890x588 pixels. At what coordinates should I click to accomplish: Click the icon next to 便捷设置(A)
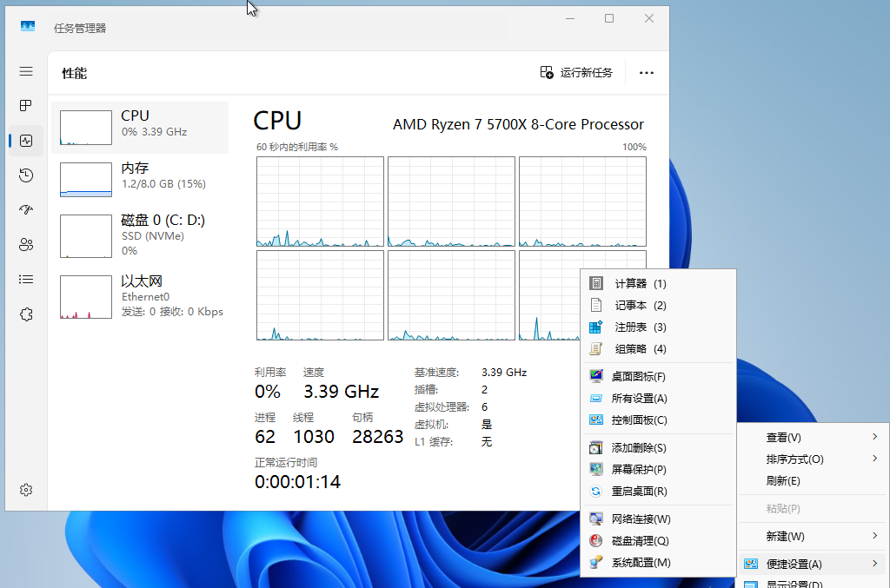click(x=751, y=564)
